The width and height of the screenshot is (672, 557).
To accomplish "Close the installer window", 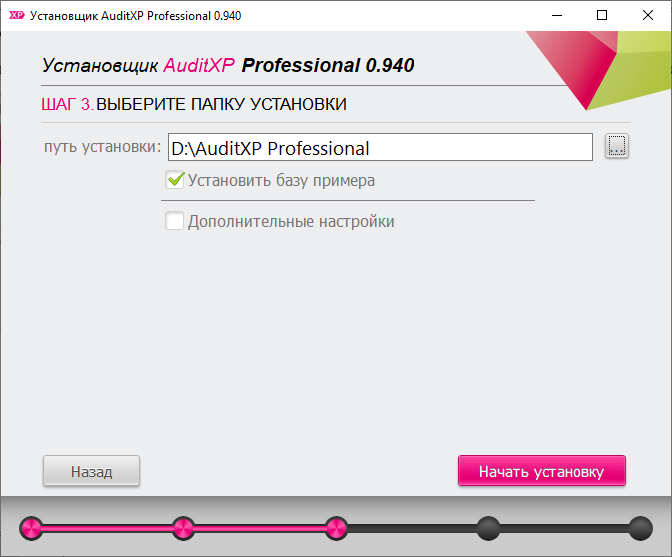I will (648, 15).
